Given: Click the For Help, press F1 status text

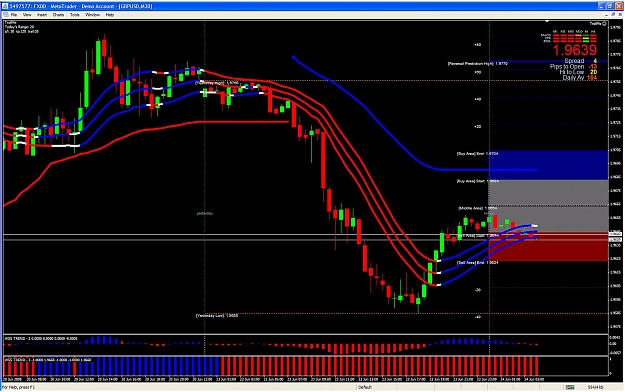Looking at the screenshot, I should (18, 387).
